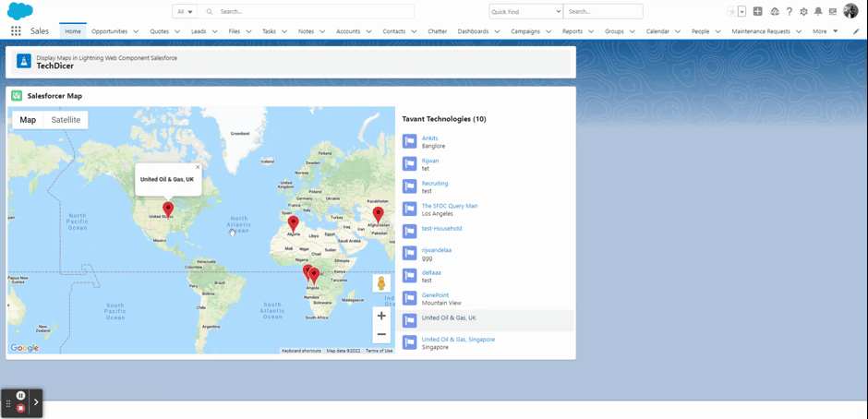Image resolution: width=868 pixels, height=419 pixels.
Task: Open the map Terms of Use link
Action: click(380, 351)
